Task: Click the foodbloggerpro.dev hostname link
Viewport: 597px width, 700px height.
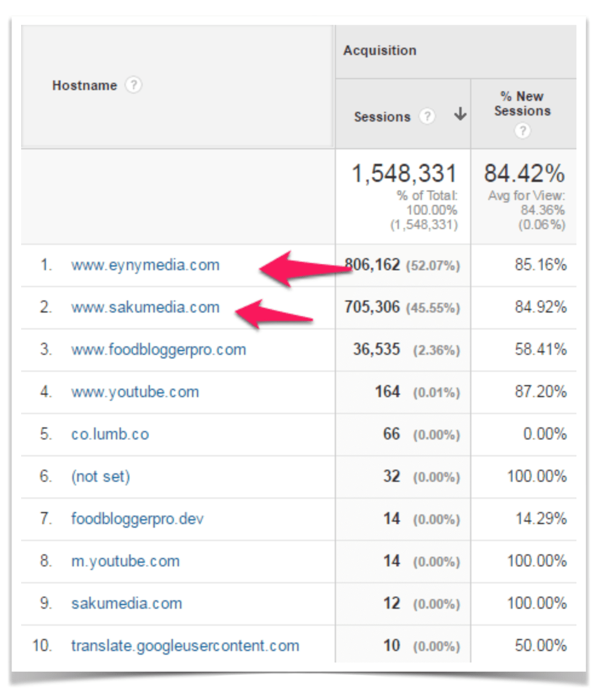Action: (137, 519)
